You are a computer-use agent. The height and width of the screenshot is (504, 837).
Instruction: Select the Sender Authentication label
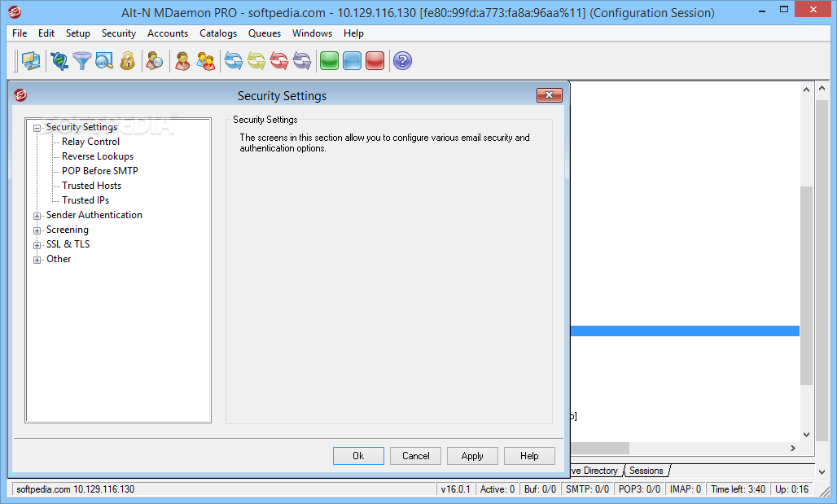[94, 215]
